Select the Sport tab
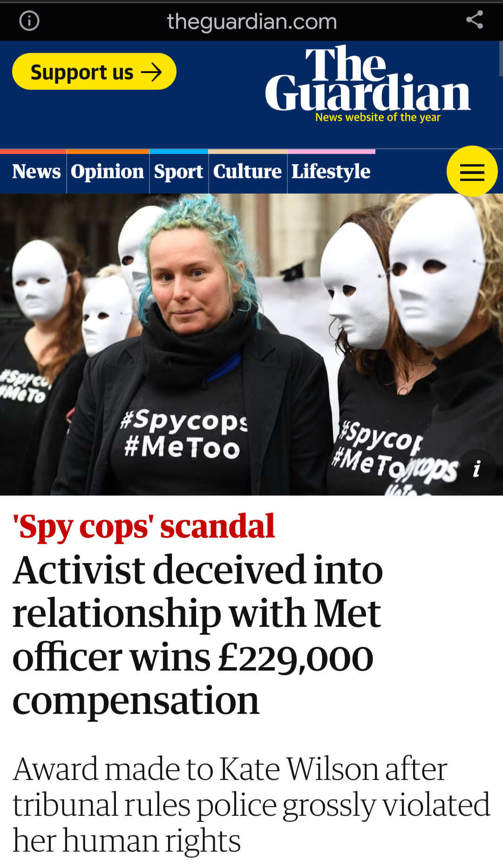503x868 pixels. (x=179, y=172)
